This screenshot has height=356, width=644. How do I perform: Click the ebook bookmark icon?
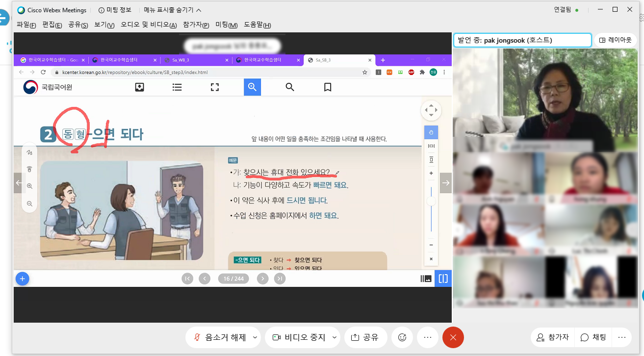coord(328,87)
